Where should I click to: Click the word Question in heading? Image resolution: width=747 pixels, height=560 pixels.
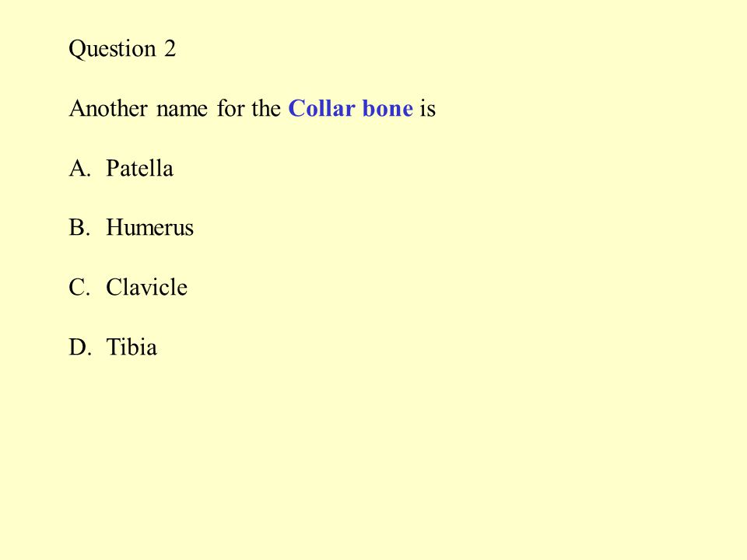click(112, 49)
